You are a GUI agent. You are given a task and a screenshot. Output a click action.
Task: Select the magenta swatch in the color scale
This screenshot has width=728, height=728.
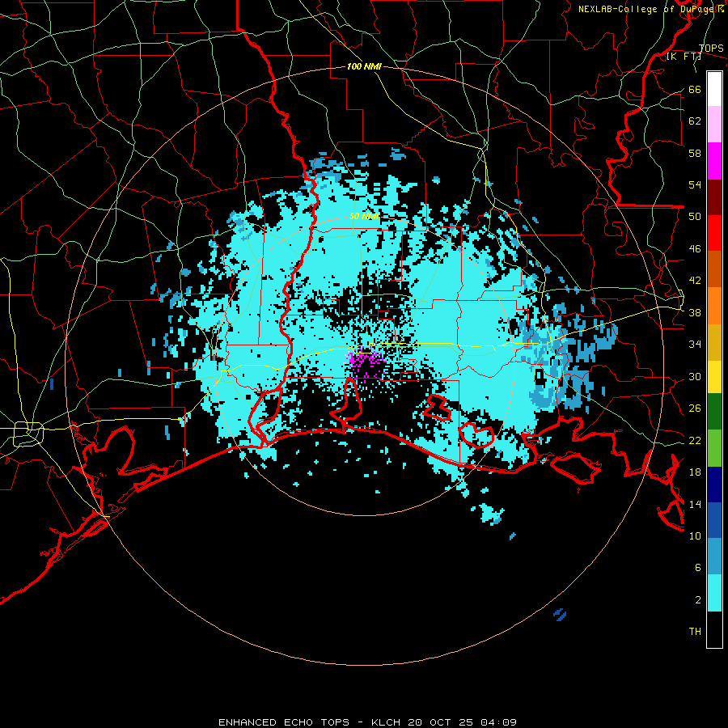714,161
